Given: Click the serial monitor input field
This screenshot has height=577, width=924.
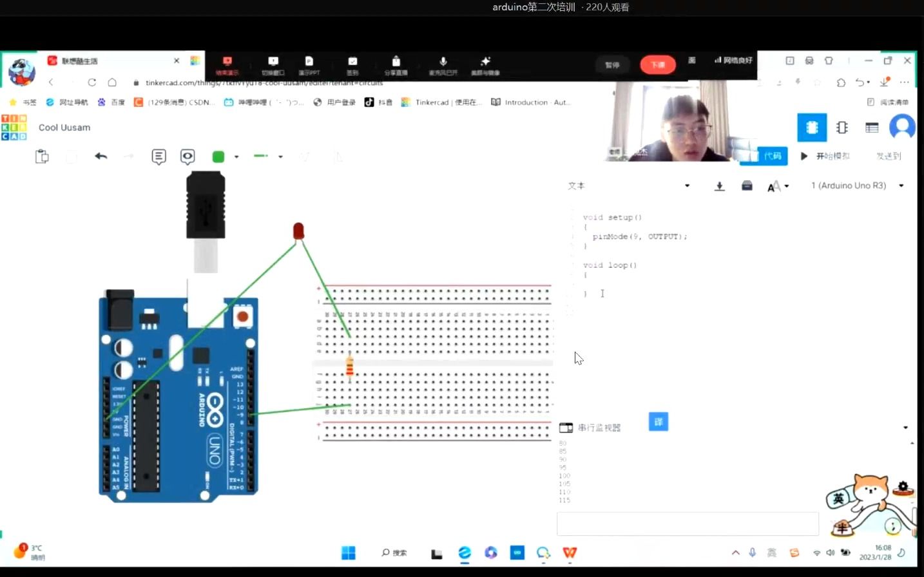Looking at the screenshot, I should (x=687, y=524).
